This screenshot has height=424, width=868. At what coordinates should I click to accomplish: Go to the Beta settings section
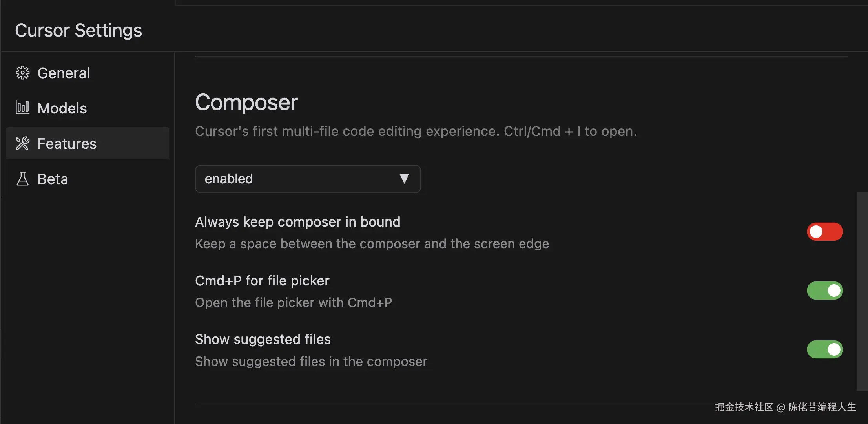(x=53, y=179)
